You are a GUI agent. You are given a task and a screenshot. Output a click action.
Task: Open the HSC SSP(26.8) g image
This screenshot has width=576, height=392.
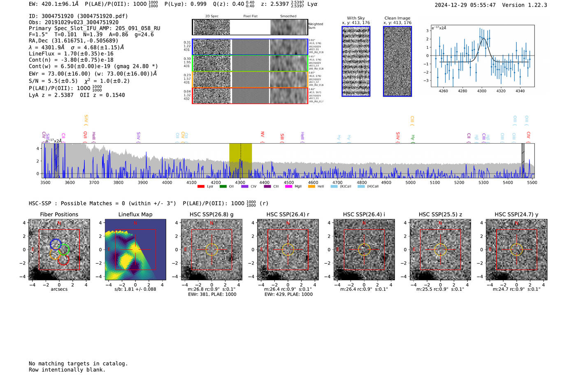click(211, 250)
